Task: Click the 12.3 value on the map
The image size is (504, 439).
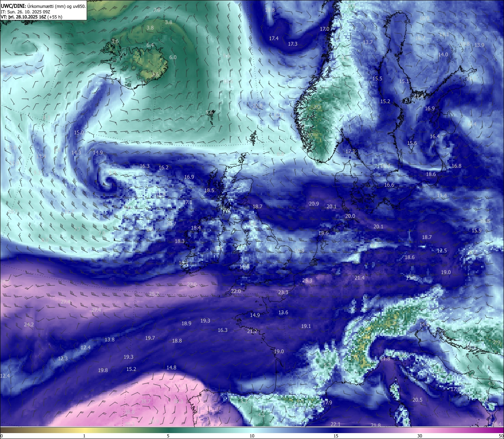Action: (63, 358)
